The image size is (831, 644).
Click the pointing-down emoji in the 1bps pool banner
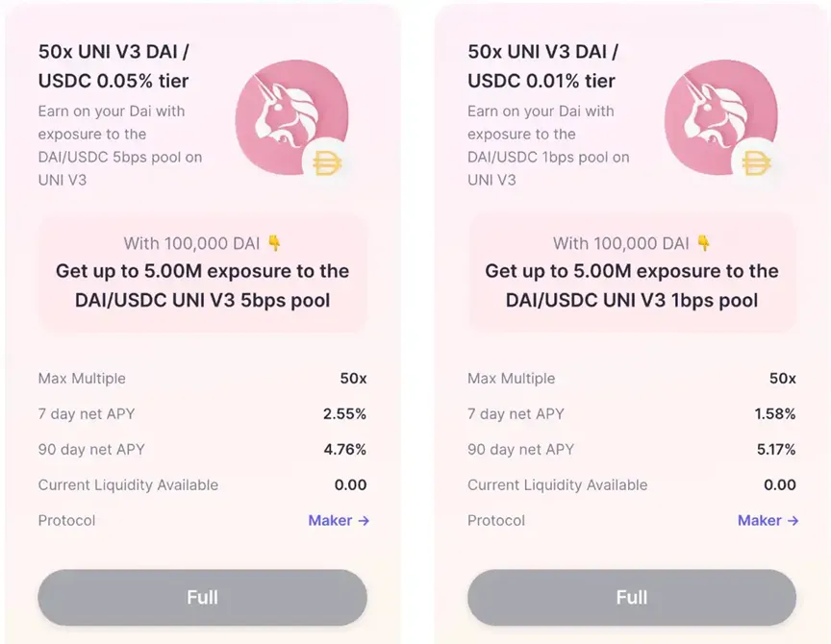(x=704, y=243)
